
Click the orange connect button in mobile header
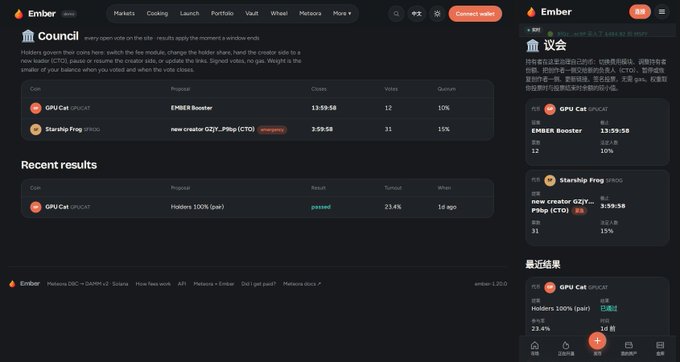click(x=640, y=12)
